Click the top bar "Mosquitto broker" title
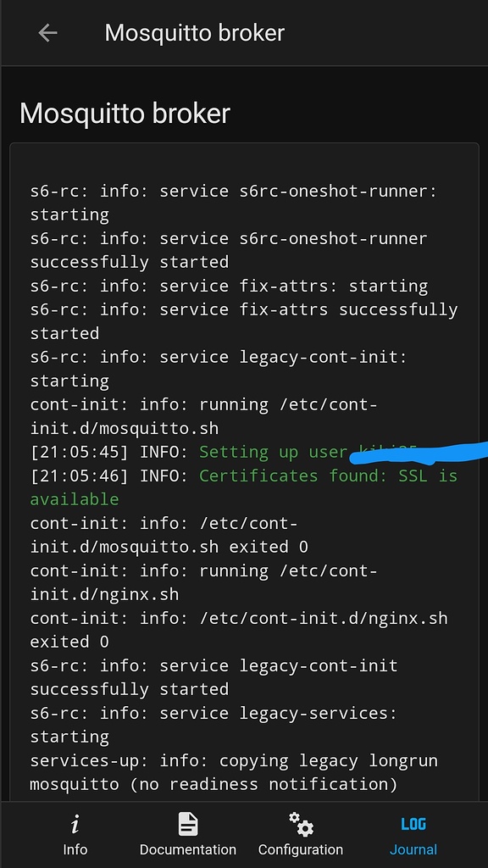The image size is (488, 868). [194, 33]
